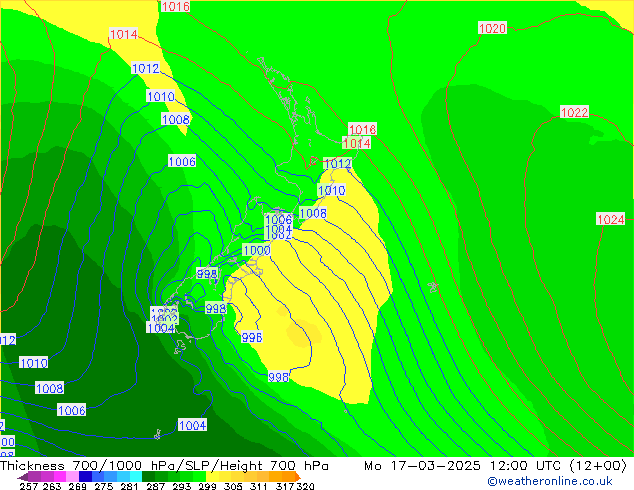This screenshot has width=634, height=490.
Task: Click the legend value 311
Action: tap(259, 486)
